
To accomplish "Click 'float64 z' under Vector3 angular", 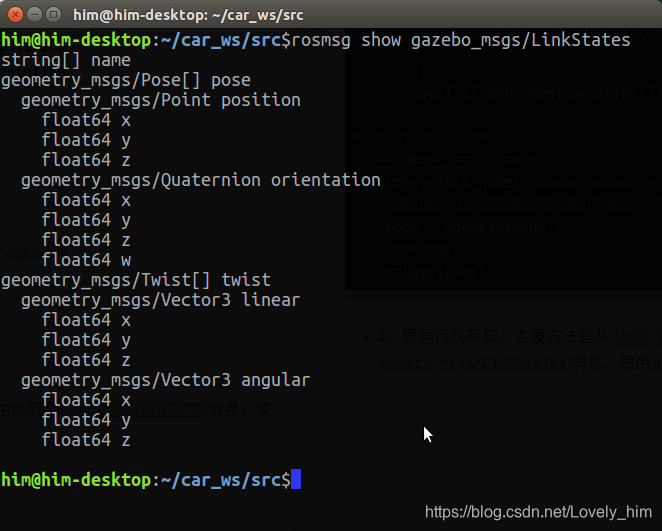I will (87, 440).
